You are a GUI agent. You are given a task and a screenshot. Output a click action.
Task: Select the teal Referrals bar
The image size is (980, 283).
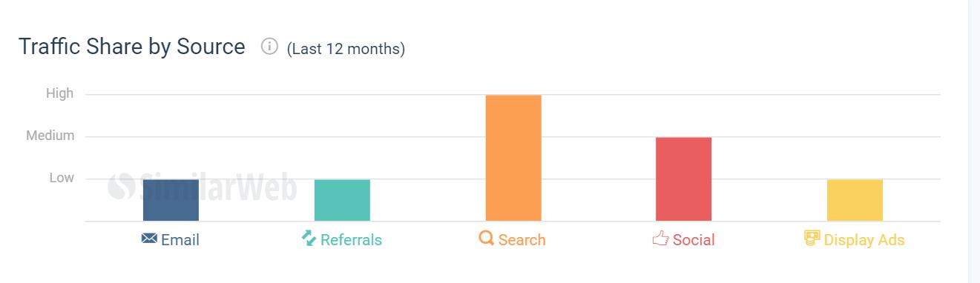pyautogui.click(x=342, y=200)
